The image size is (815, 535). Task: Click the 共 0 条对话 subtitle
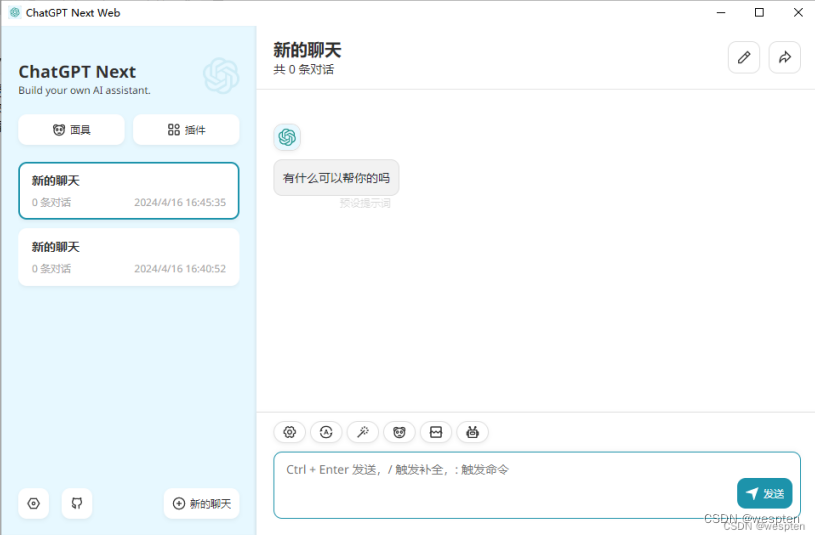(x=304, y=70)
